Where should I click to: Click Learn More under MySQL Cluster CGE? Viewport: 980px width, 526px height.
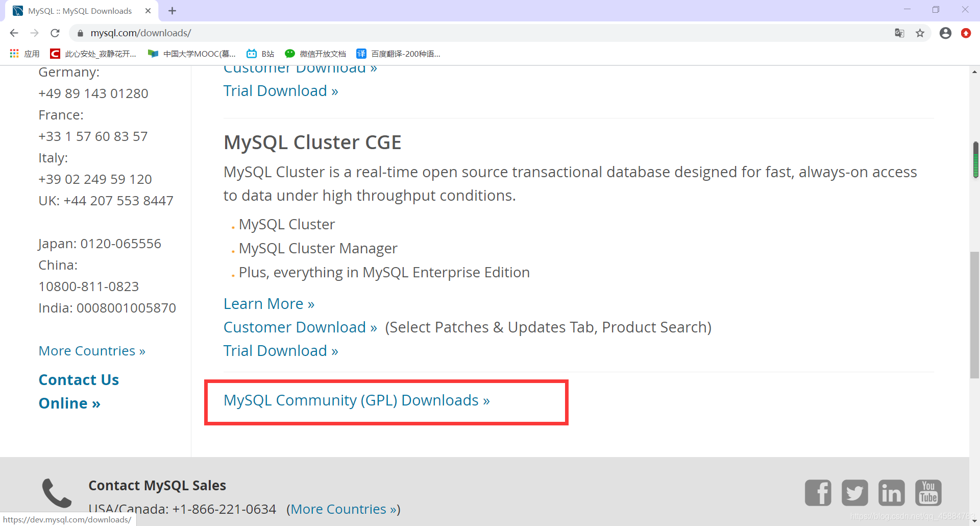pos(269,304)
